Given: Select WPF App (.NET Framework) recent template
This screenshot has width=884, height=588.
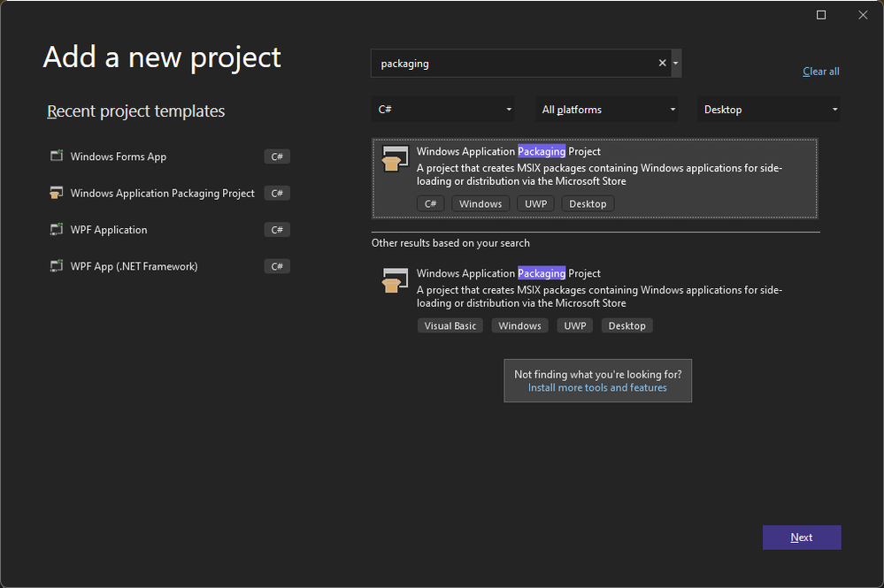Looking at the screenshot, I should pos(170,266).
